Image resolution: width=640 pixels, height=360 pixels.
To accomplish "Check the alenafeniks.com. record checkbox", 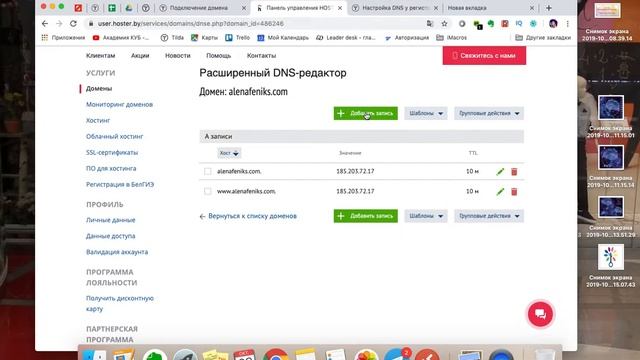I will click(208, 171).
